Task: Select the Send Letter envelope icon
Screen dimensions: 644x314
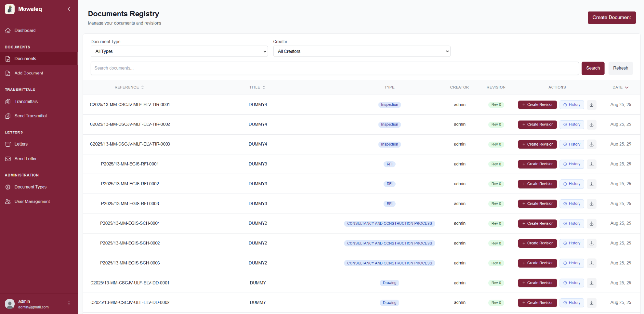Action: click(8, 158)
